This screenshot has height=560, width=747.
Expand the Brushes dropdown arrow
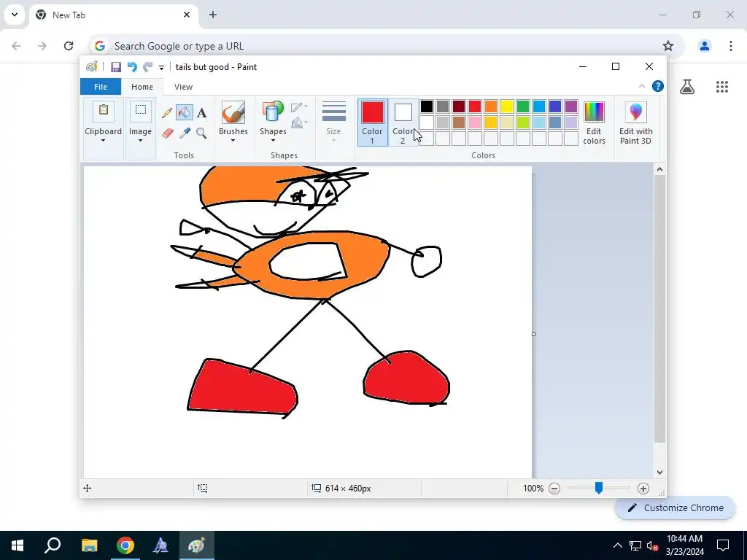click(233, 141)
